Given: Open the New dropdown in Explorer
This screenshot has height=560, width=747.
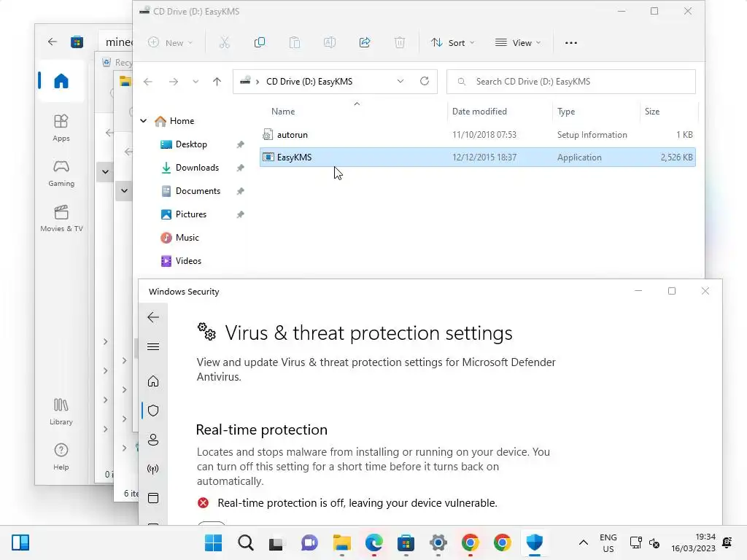Looking at the screenshot, I should (170, 43).
